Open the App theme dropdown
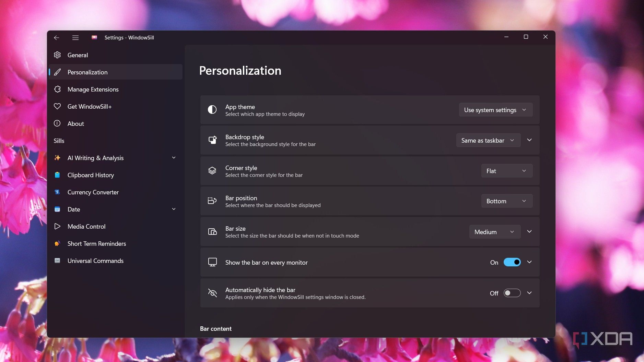The height and width of the screenshot is (362, 644). (x=496, y=110)
